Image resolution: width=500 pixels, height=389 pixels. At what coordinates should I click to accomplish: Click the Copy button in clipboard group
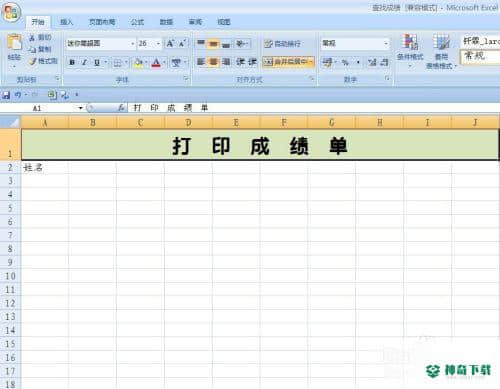(40, 49)
